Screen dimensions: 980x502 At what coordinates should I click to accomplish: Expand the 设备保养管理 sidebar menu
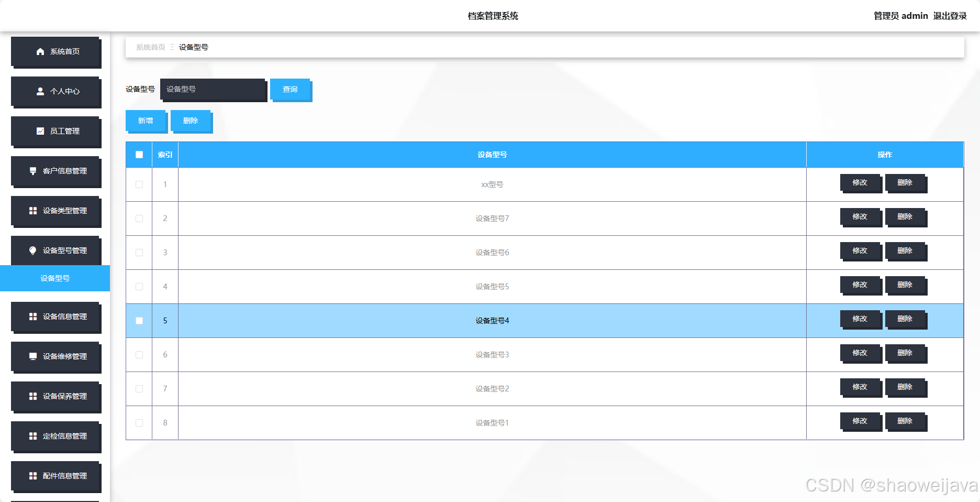click(55, 397)
